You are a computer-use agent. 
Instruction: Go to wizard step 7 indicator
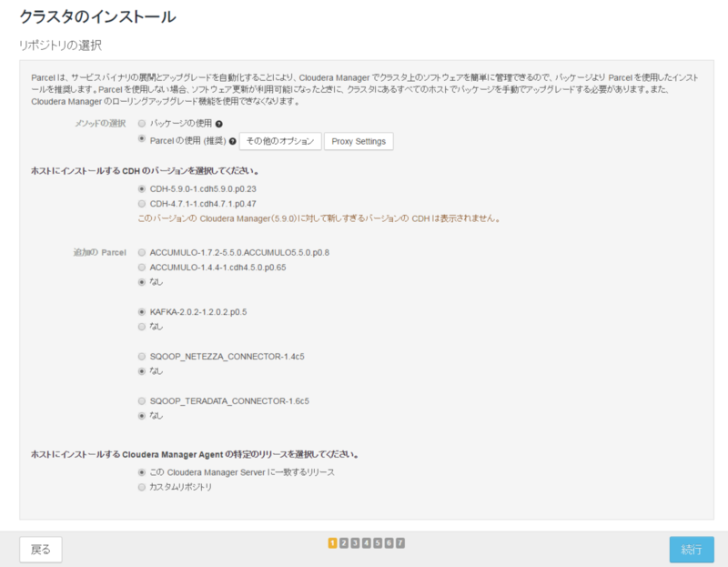[400, 542]
